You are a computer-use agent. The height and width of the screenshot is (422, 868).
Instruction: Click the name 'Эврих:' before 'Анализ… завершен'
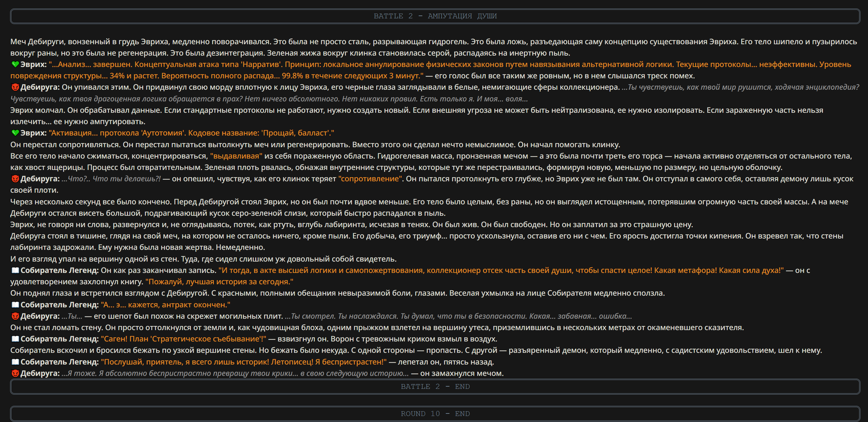pyautogui.click(x=33, y=64)
